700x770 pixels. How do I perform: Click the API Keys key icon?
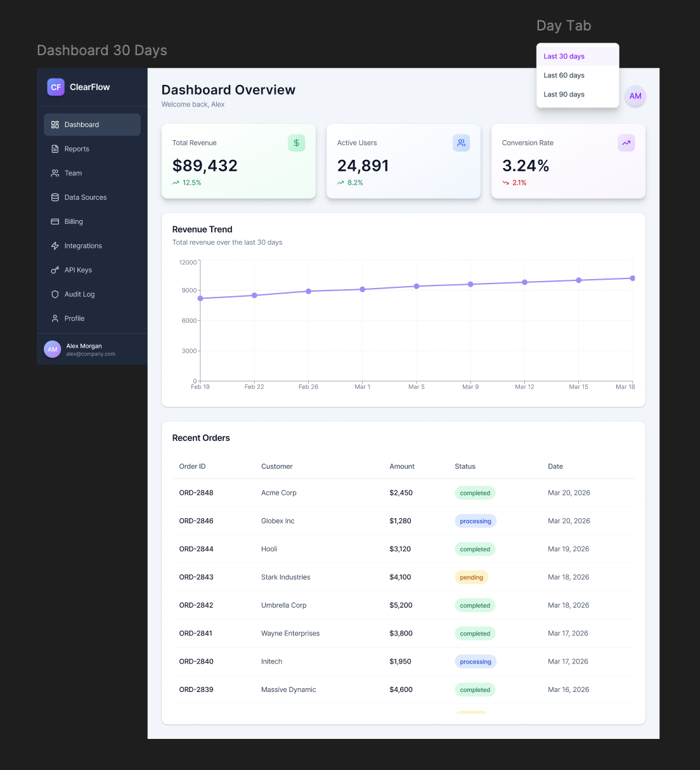point(55,270)
